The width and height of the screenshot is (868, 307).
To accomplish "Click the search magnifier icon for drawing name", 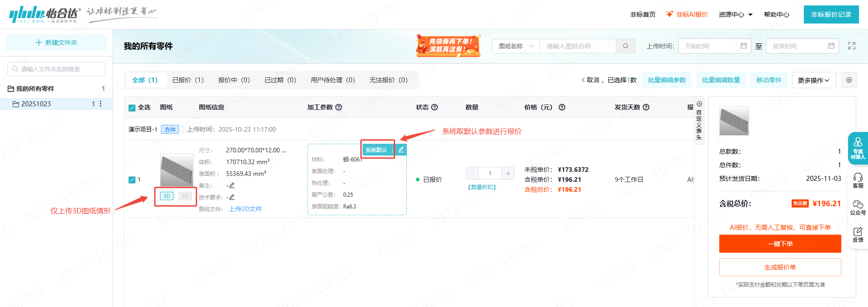I will point(626,46).
